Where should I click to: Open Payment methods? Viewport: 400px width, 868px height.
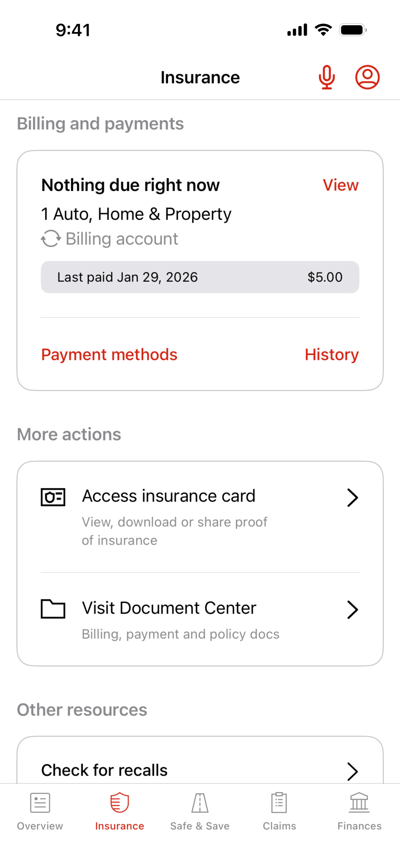click(x=109, y=355)
